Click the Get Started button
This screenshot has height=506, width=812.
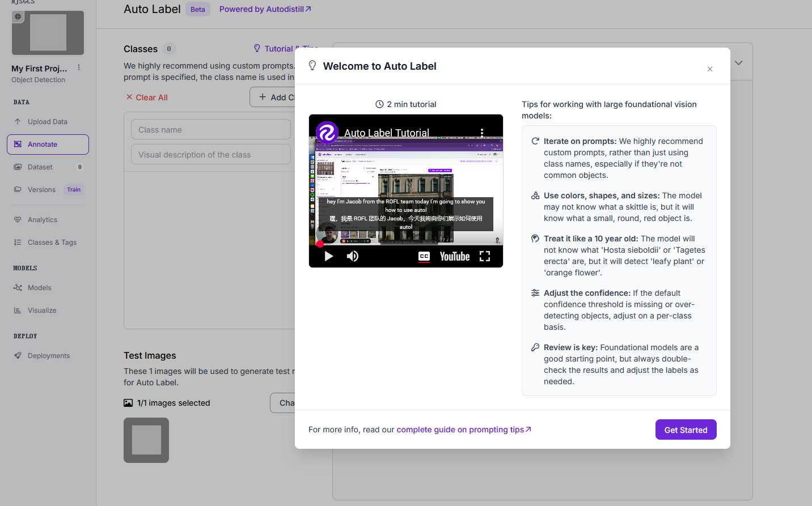pos(686,430)
